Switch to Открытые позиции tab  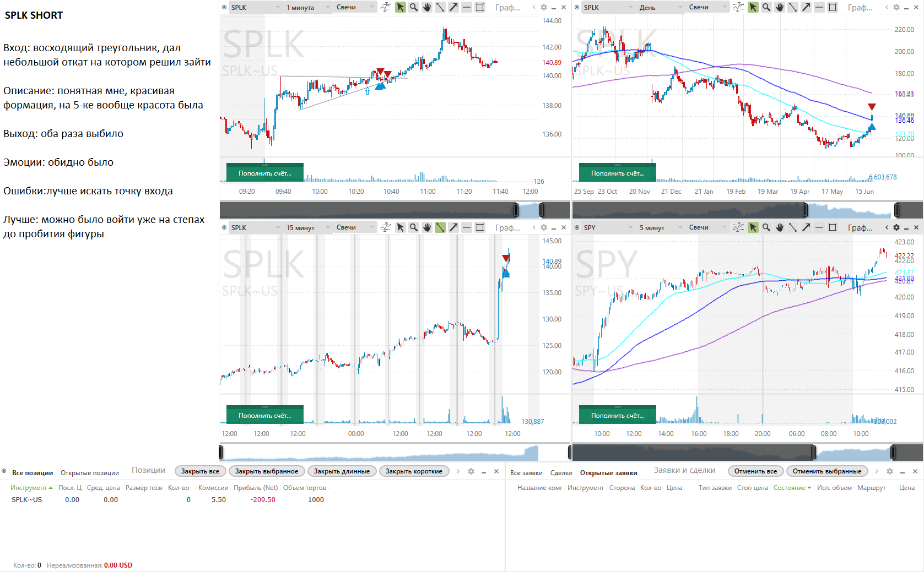pyautogui.click(x=90, y=473)
